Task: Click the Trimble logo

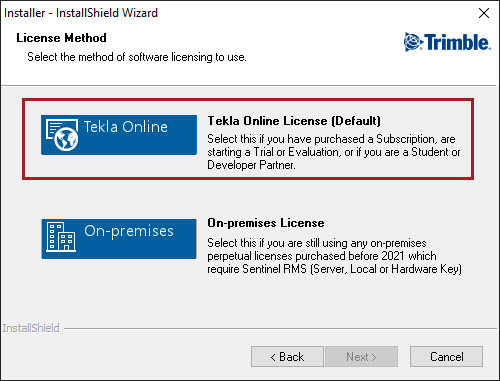Action: tap(447, 42)
